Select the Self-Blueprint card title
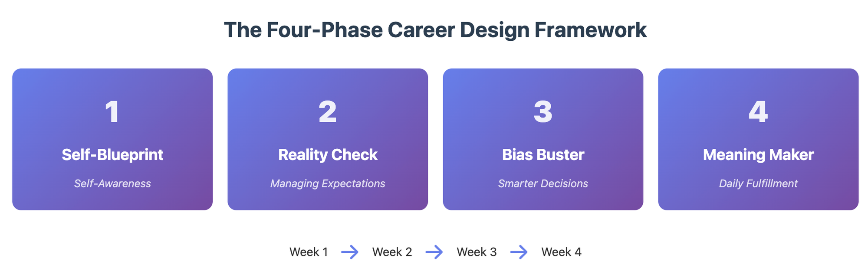The image size is (868, 278). click(112, 155)
